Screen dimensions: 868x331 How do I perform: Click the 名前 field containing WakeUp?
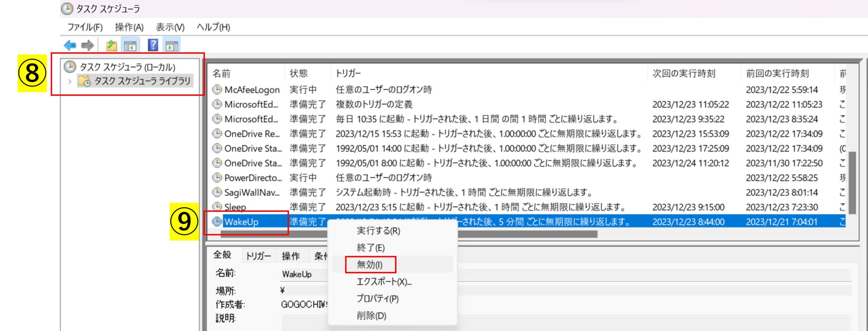(566, 274)
